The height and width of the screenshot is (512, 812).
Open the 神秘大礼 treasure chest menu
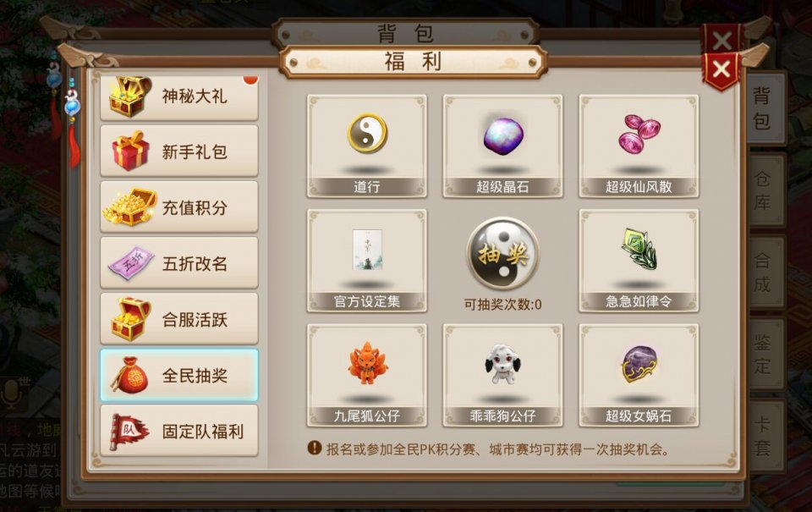[179, 97]
